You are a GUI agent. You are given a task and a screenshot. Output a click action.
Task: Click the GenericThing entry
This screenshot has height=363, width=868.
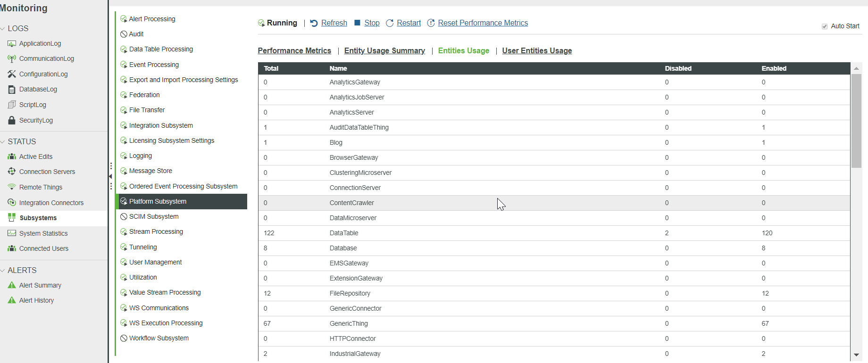(x=349, y=323)
